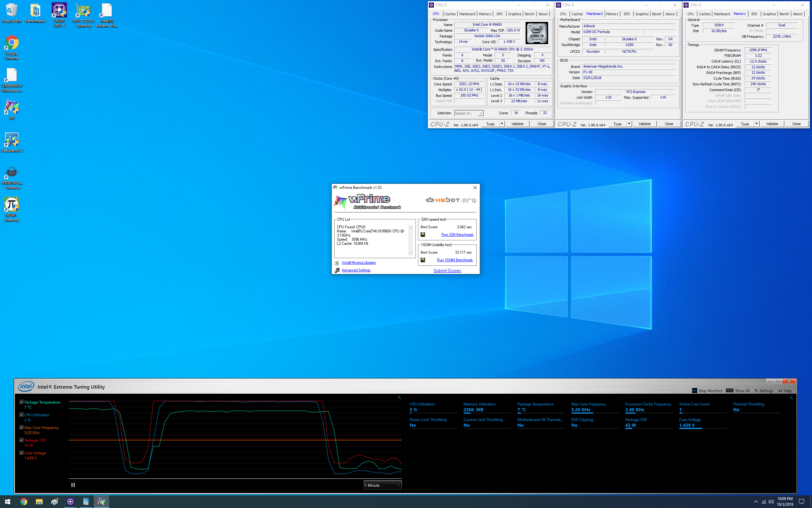Image resolution: width=812 pixels, height=508 pixels.
Task: Show hidden system tray icons
Action: [x=756, y=502]
